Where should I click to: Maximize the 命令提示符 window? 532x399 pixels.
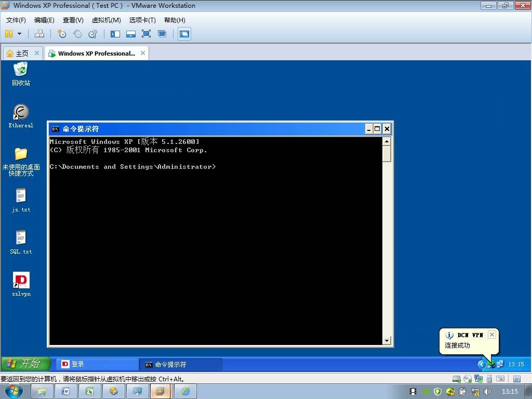[377, 129]
